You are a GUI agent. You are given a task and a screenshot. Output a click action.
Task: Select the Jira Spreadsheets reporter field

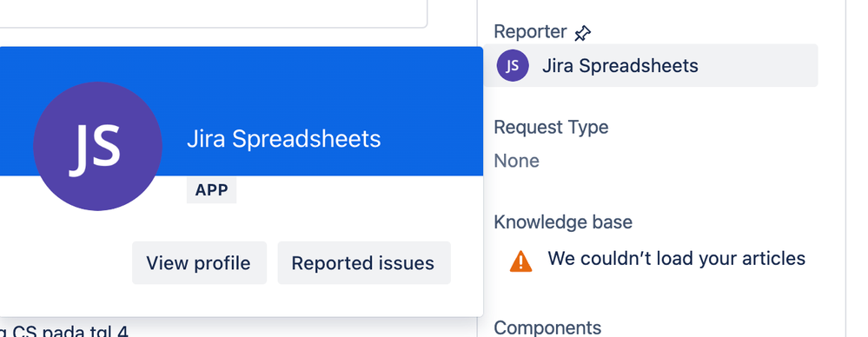(651, 65)
